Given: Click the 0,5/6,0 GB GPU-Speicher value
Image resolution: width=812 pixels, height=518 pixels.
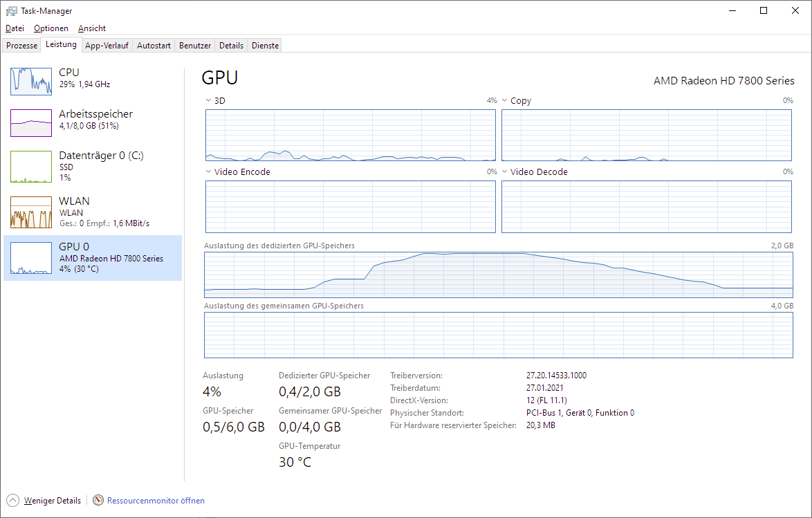Looking at the screenshot, I should click(x=234, y=427).
